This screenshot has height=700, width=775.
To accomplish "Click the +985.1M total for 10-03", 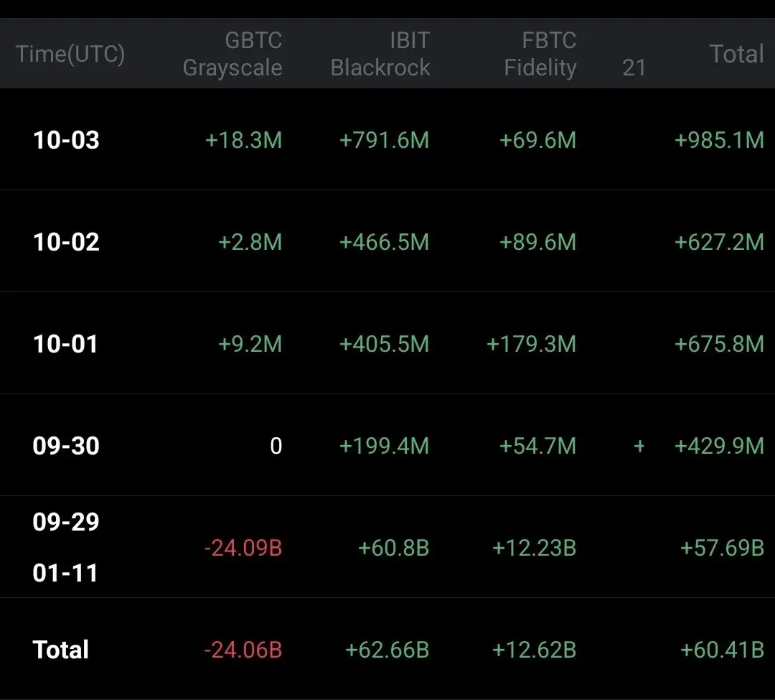I will pyautogui.click(x=719, y=140).
